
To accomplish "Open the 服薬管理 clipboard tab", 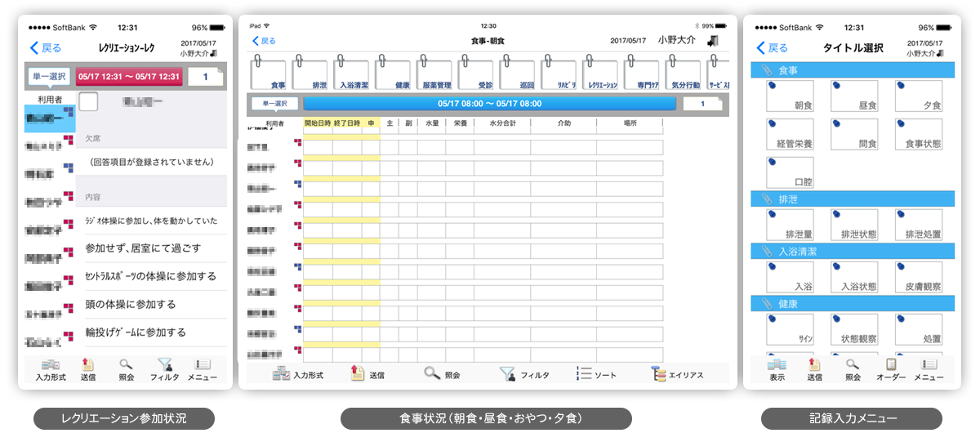I will click(437, 74).
